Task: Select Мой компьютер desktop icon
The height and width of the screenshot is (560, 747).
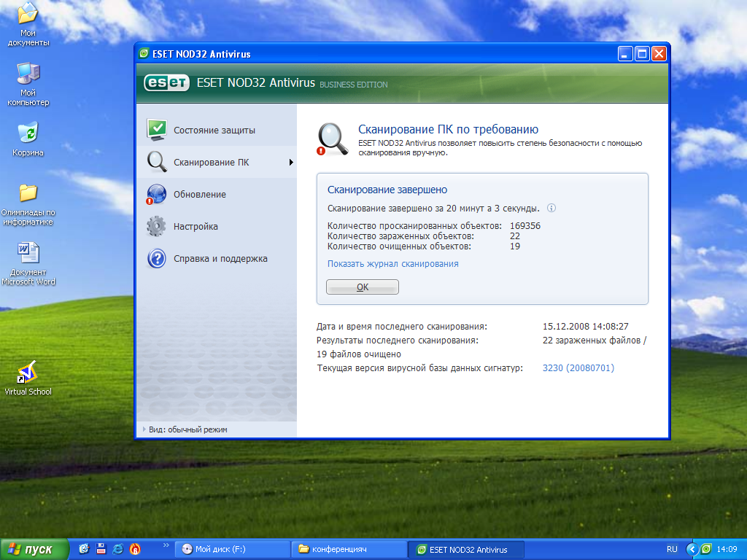Action: (x=28, y=85)
